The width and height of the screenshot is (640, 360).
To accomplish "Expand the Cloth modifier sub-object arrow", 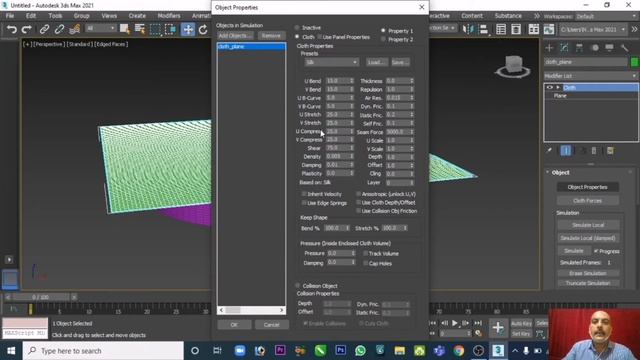I will [x=558, y=87].
